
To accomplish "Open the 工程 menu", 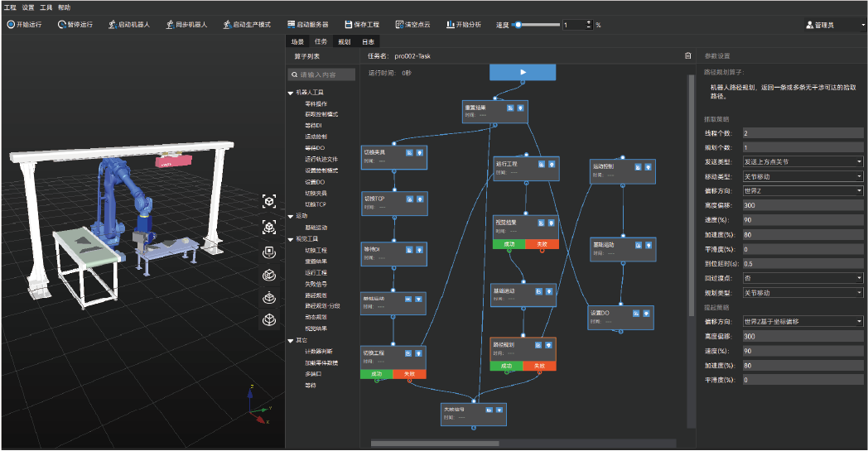I will click(10, 7).
